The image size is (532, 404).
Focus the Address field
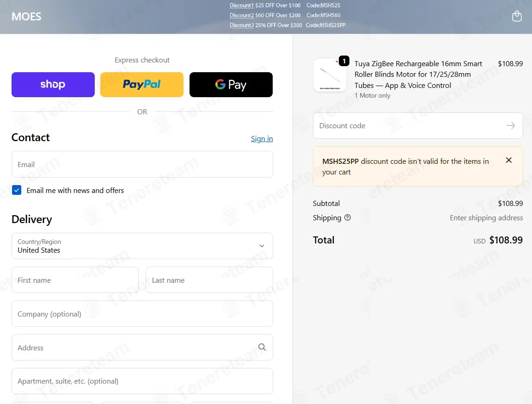click(142, 348)
